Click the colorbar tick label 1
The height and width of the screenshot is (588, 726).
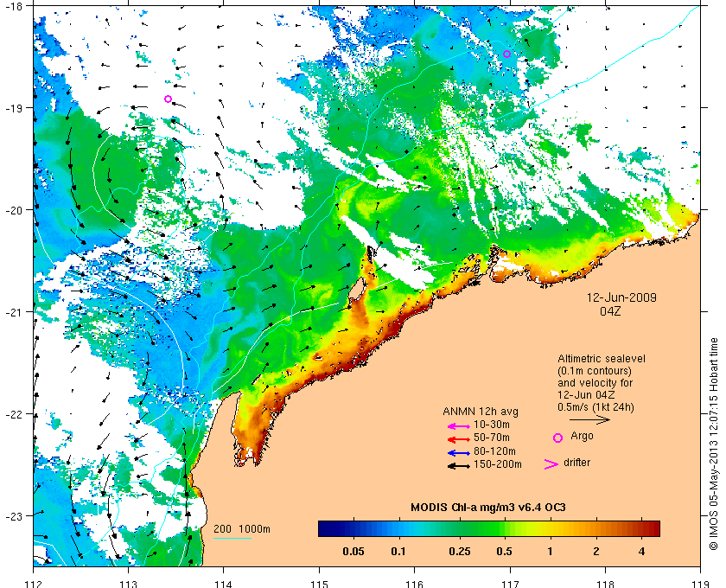coord(550,552)
